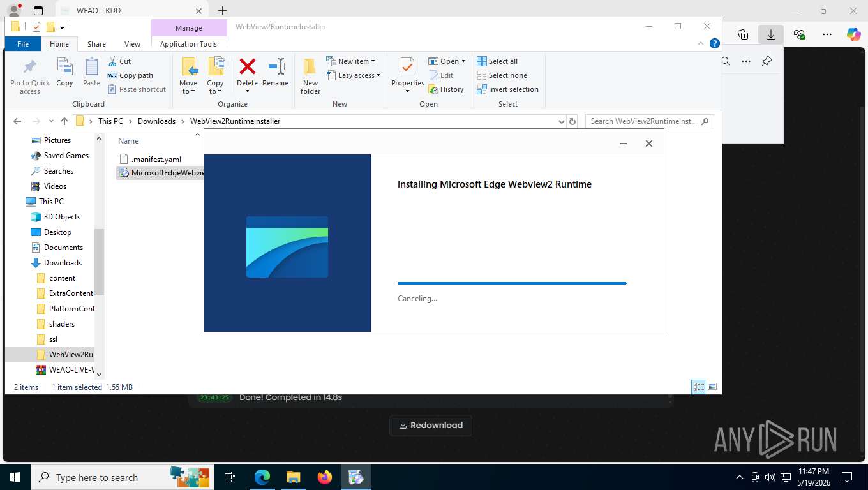Viewport: 868px width, 490px height.
Task: Switch to Details view layout icon
Action: tap(699, 387)
